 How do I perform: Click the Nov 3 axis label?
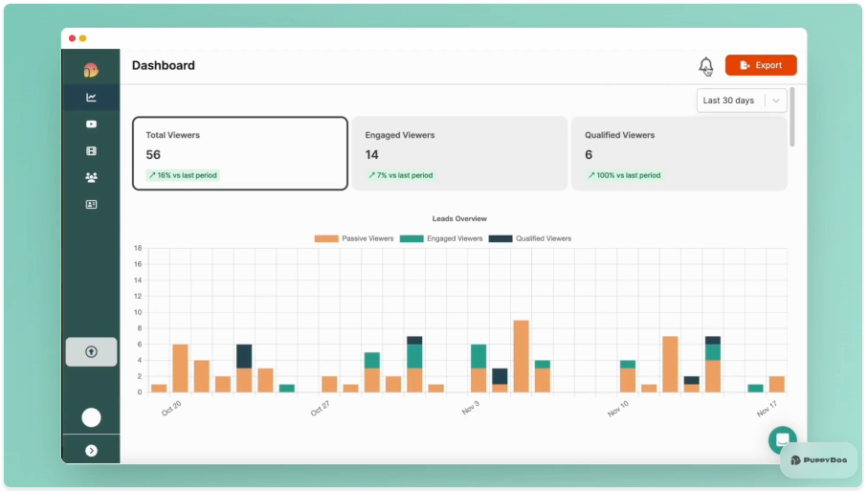[x=471, y=408]
